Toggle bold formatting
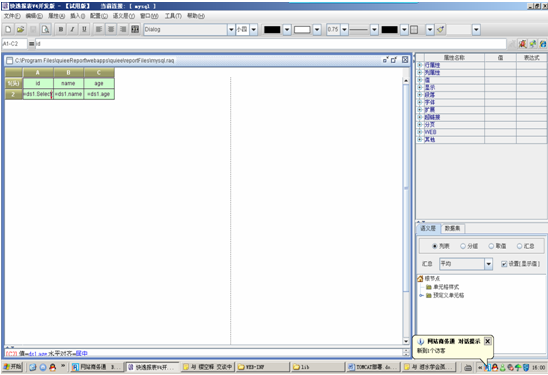Image resolution: width=548 pixels, height=375 pixels. point(61,29)
